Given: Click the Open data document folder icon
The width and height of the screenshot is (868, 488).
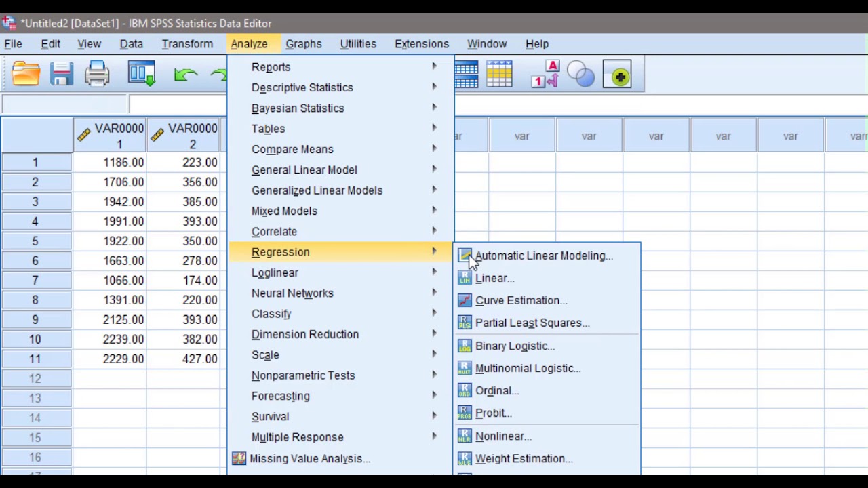Looking at the screenshot, I should point(26,74).
